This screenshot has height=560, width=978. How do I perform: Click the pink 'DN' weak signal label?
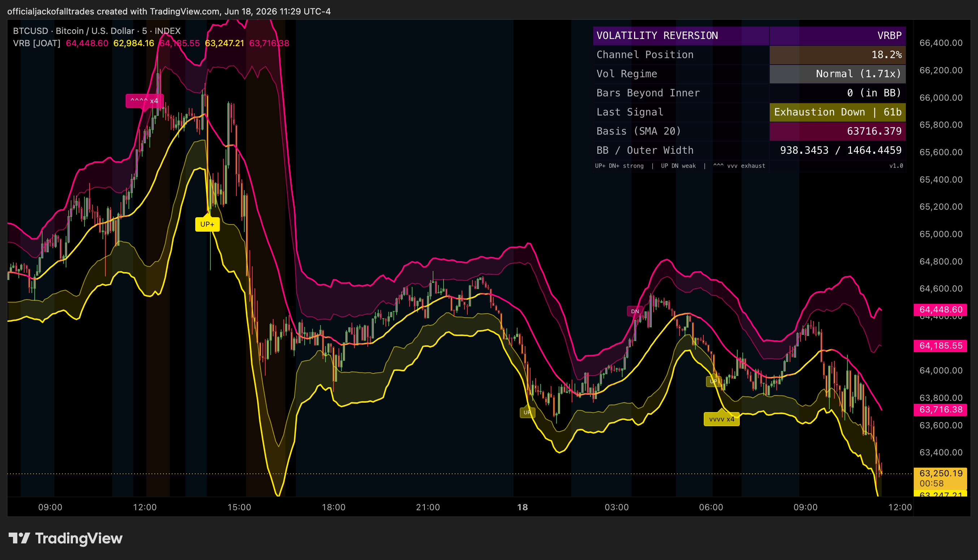pyautogui.click(x=635, y=311)
